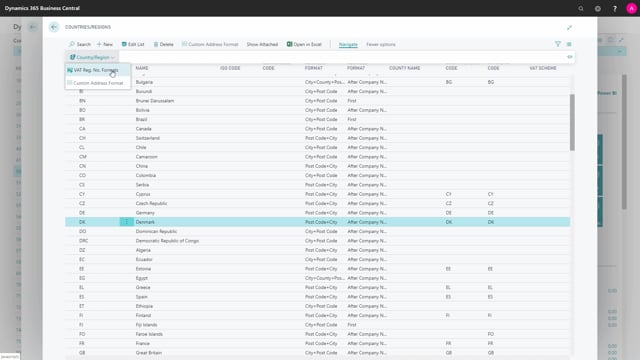Choose VAT Reg. No. Formats menu entry

(97, 70)
